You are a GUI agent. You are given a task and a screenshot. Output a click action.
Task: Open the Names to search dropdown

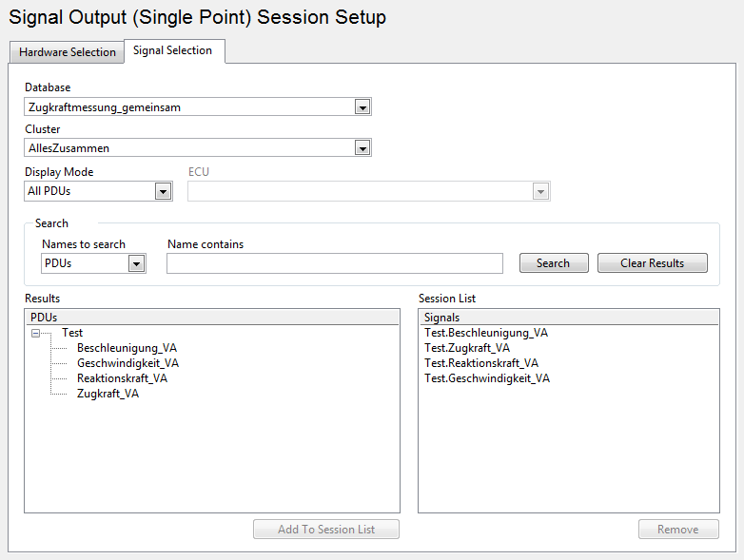pyautogui.click(x=136, y=263)
